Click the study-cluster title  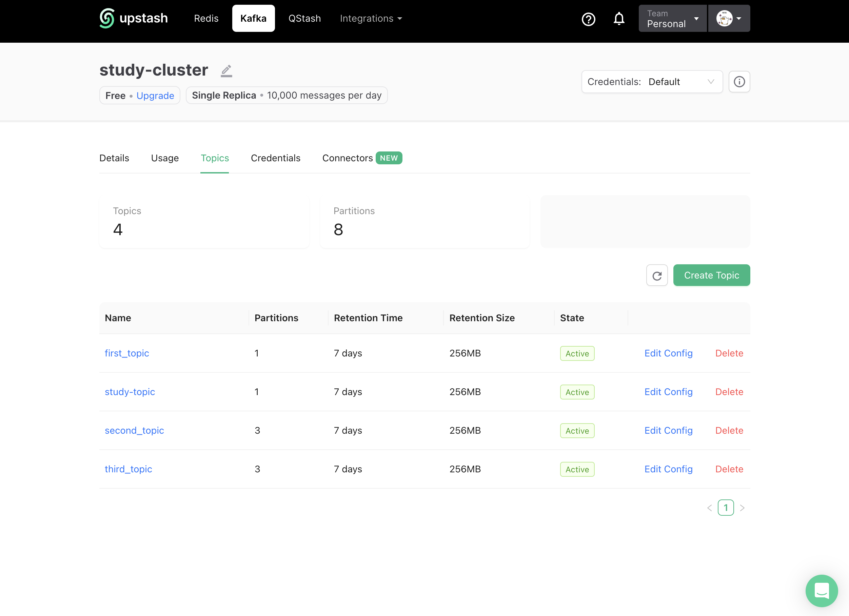tap(154, 70)
